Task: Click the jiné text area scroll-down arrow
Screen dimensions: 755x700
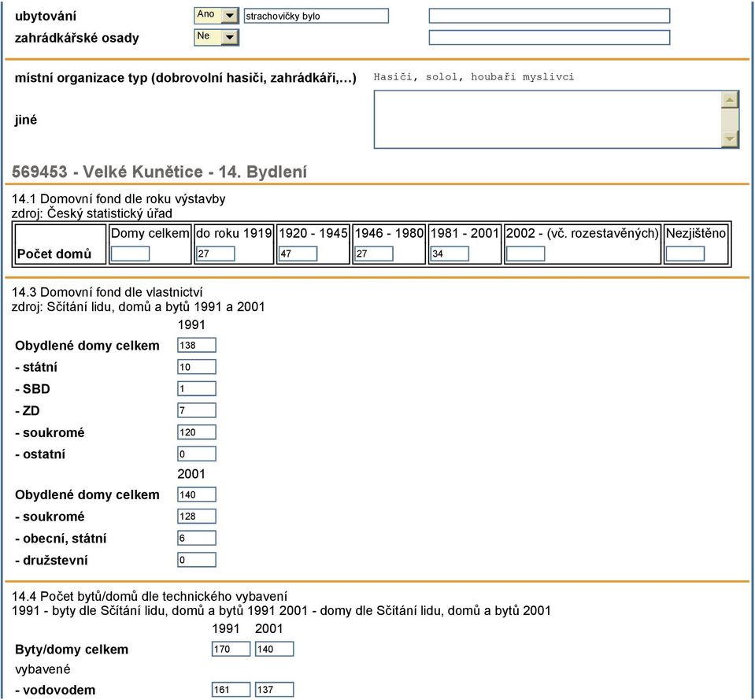Action: pos(730,139)
